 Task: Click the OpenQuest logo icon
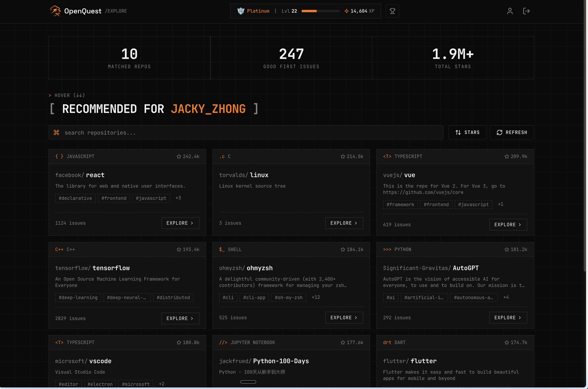55,11
